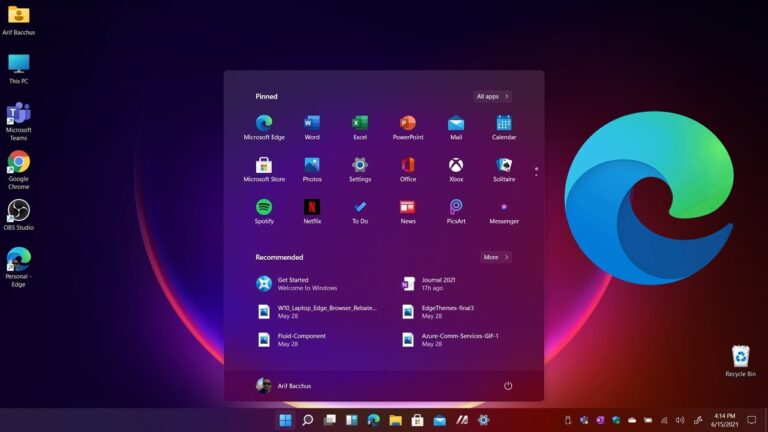Open the News app
Screen dimensions: 768x432
[408, 212]
